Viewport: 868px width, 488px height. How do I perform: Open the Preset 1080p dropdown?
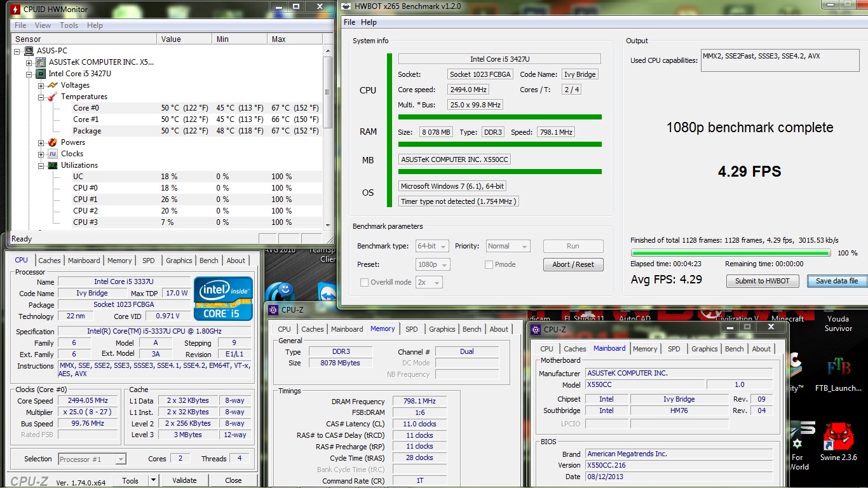point(434,264)
